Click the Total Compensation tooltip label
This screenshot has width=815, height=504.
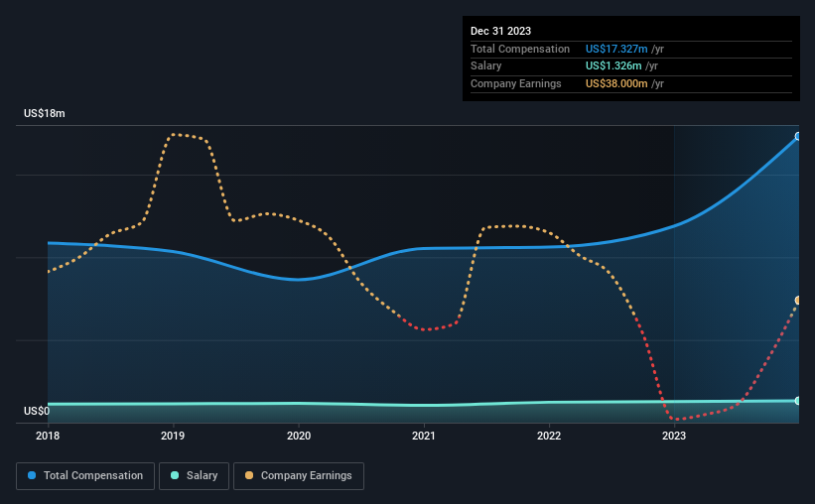(x=520, y=49)
